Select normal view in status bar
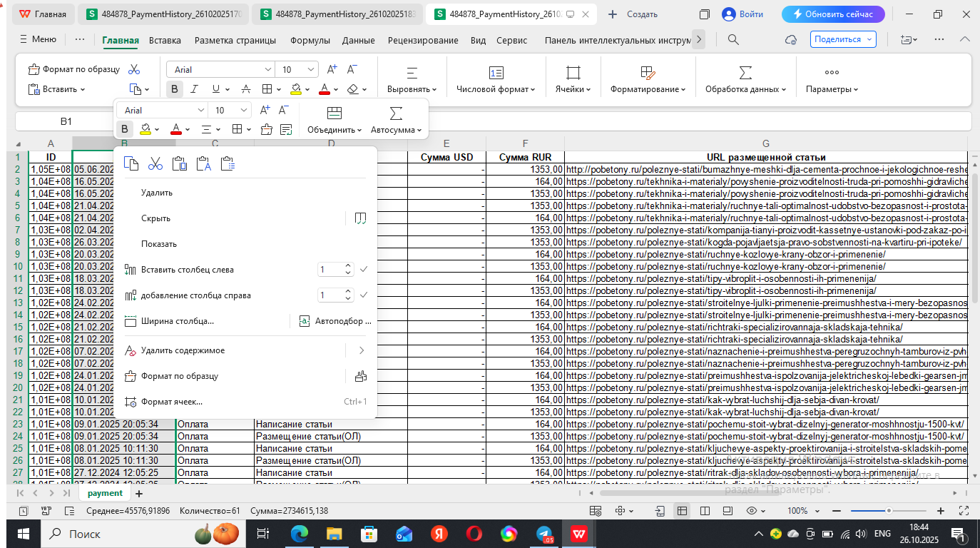Viewport: 980px width, 548px height. tap(683, 511)
